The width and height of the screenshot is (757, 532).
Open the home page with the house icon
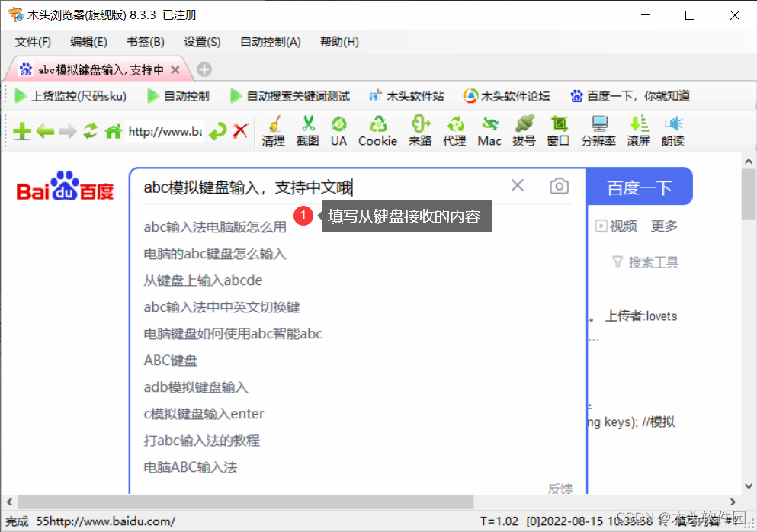pos(114,131)
